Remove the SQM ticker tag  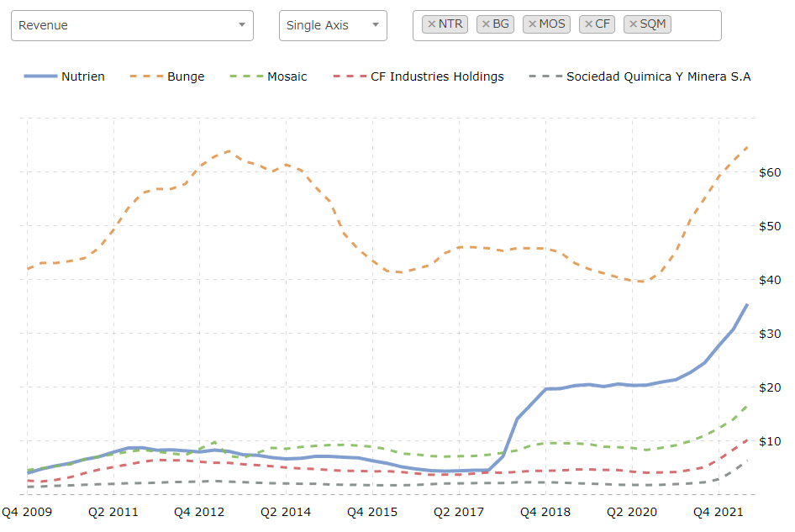pyautogui.click(x=633, y=24)
